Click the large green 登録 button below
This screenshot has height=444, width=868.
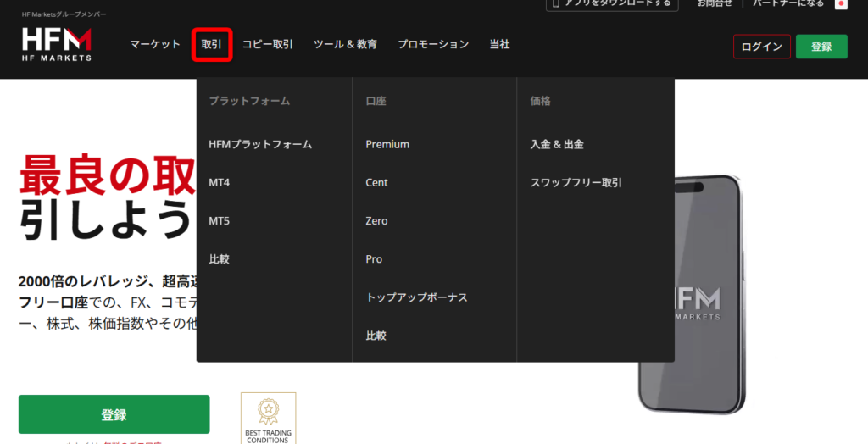(x=114, y=414)
